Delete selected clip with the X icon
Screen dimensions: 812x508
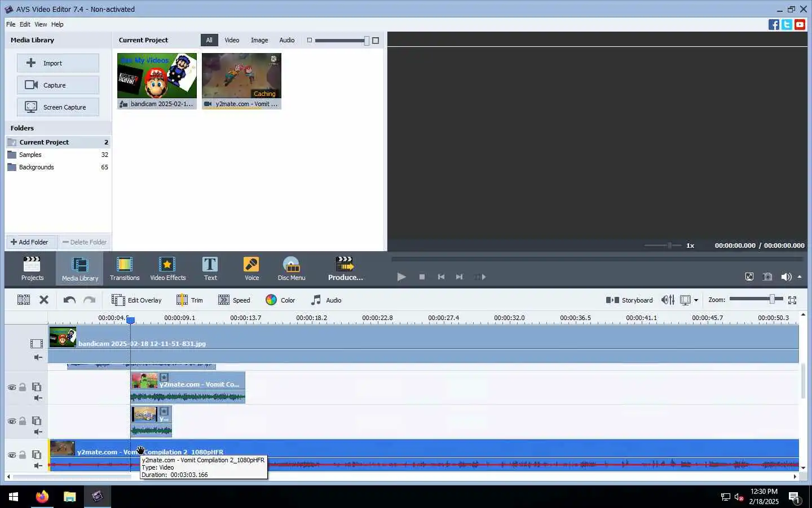pyautogui.click(x=44, y=300)
